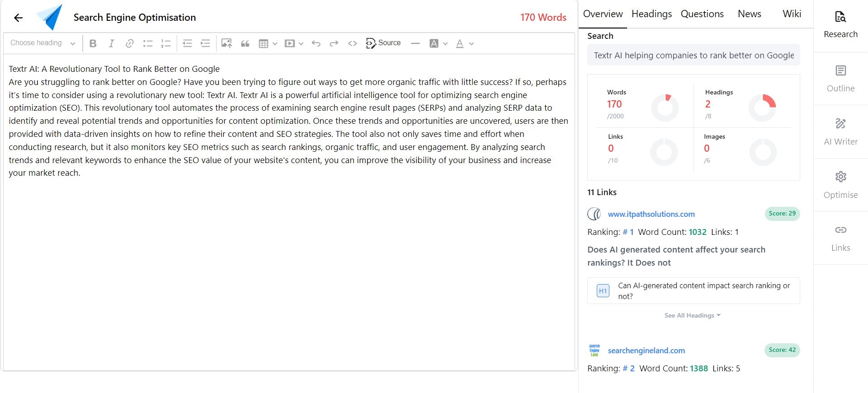Click the Score: 42 badge
The width and height of the screenshot is (868, 393).
(x=782, y=350)
